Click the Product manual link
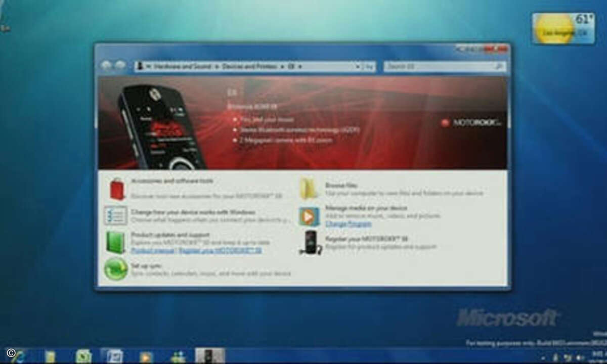The image size is (607, 364). click(153, 250)
